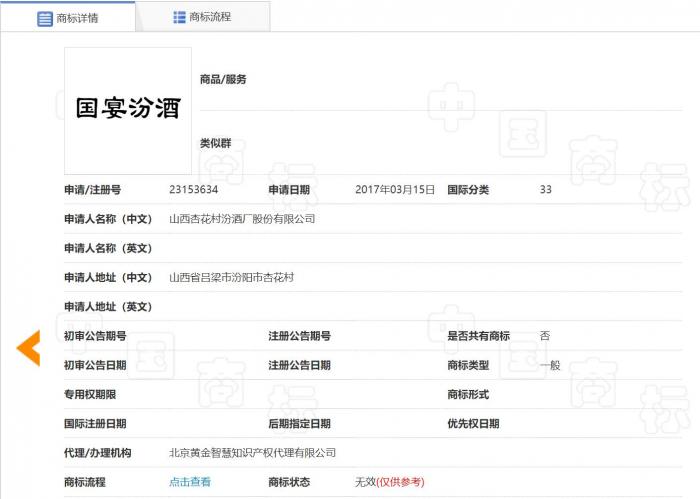Viewport: 700px width, 499px height.
Task: Click the 商品/服务 label
Action: click(223, 79)
